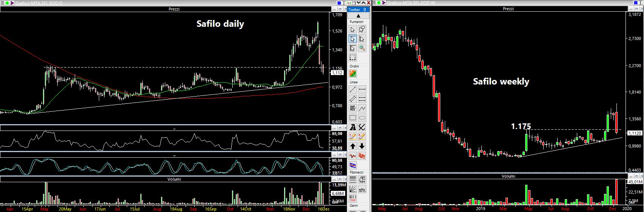
Task: Choose the Fibonacci arcs tool
Action: (362, 189)
